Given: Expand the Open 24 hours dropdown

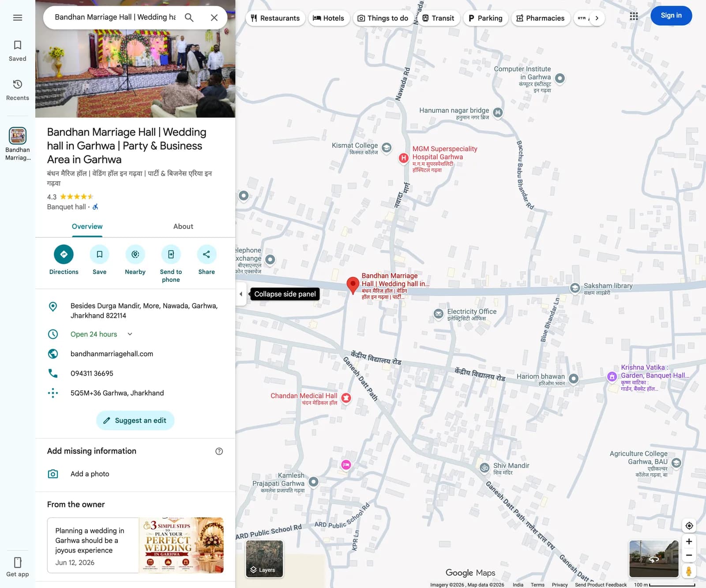Looking at the screenshot, I should 130,334.
